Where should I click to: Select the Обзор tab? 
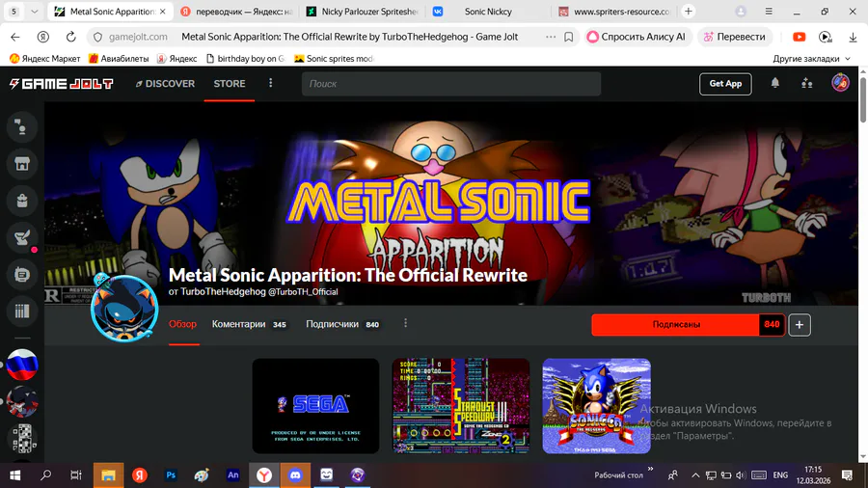pyautogui.click(x=182, y=324)
